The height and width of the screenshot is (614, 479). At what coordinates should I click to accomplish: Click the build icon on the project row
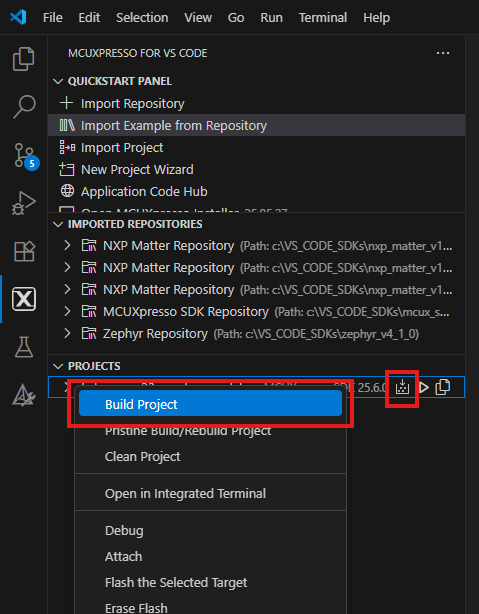(x=402, y=387)
